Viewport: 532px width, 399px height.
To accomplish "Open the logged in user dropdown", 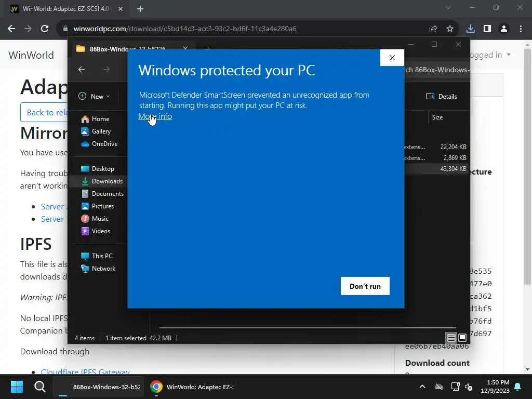I will click(x=490, y=55).
